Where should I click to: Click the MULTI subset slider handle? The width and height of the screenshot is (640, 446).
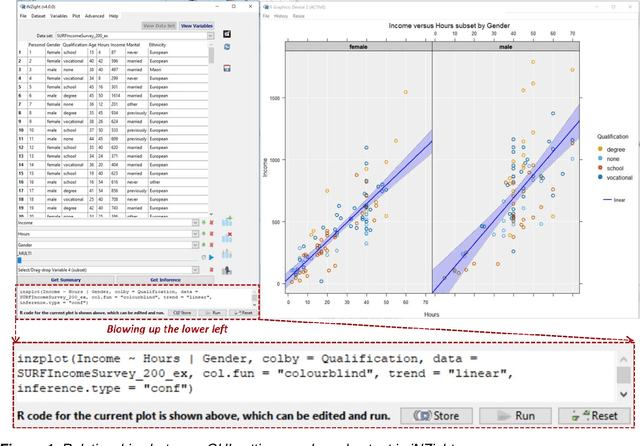click(x=20, y=259)
